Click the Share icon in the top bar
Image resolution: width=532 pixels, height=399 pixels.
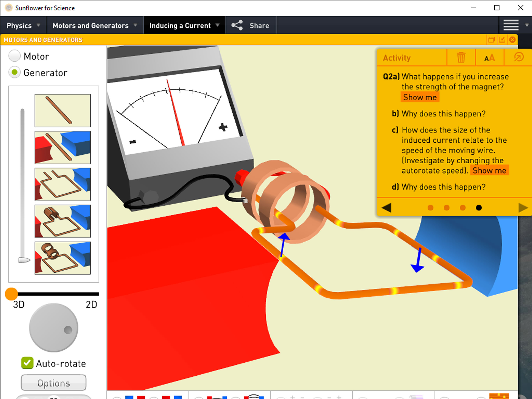[237, 25]
